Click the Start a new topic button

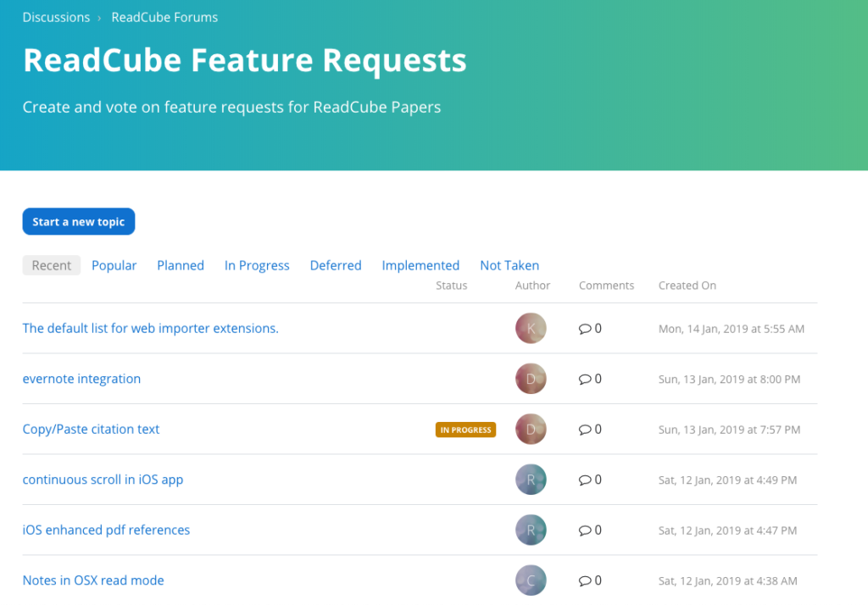coord(79,221)
